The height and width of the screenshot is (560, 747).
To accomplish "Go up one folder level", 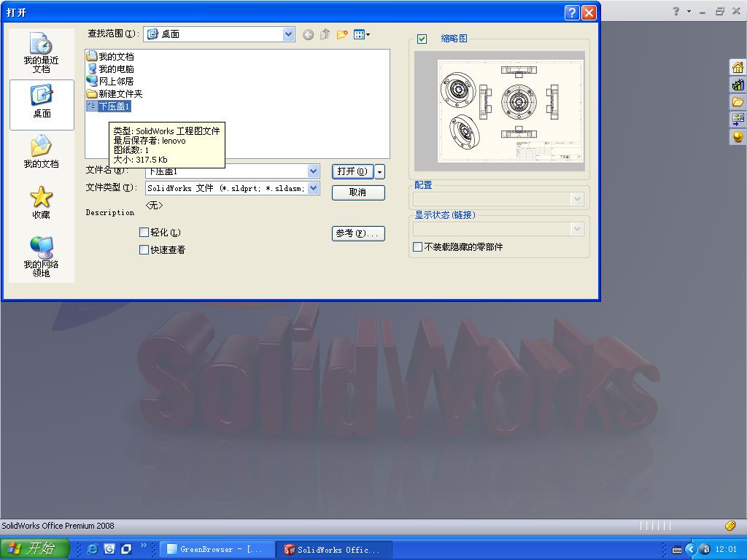I will click(325, 34).
